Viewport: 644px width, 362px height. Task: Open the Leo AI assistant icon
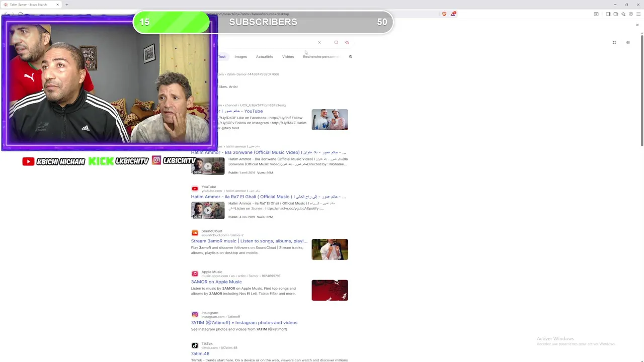[623, 14]
